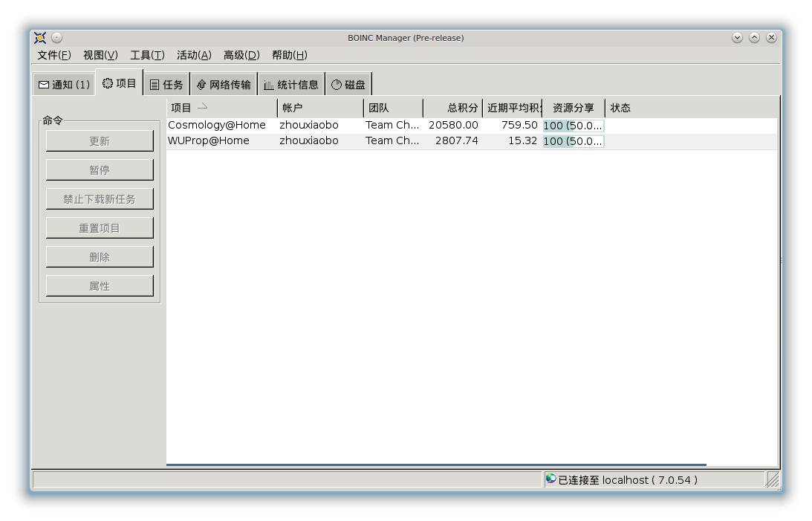This screenshot has height=521, width=812.
Task: Switch to the 任务 tab
Action: pyautogui.click(x=166, y=85)
